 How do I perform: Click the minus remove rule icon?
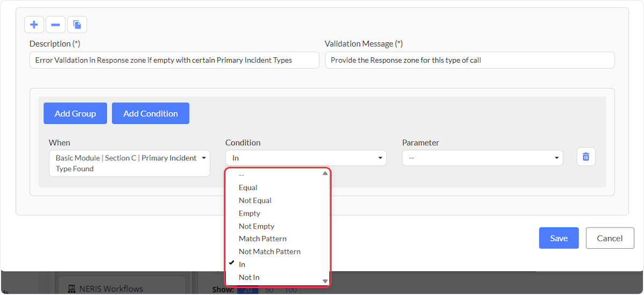pyautogui.click(x=55, y=25)
